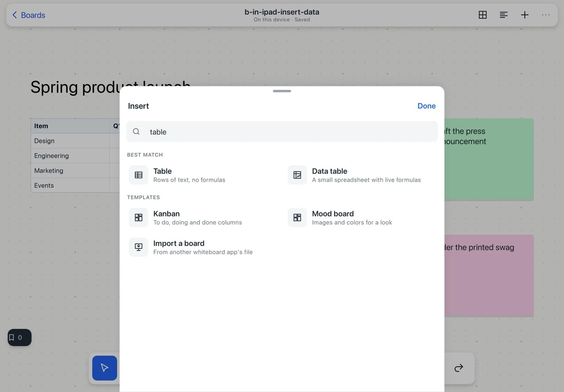The image size is (564, 392).
Task: Click the redo arrow in bottom toolbar
Action: (458, 368)
